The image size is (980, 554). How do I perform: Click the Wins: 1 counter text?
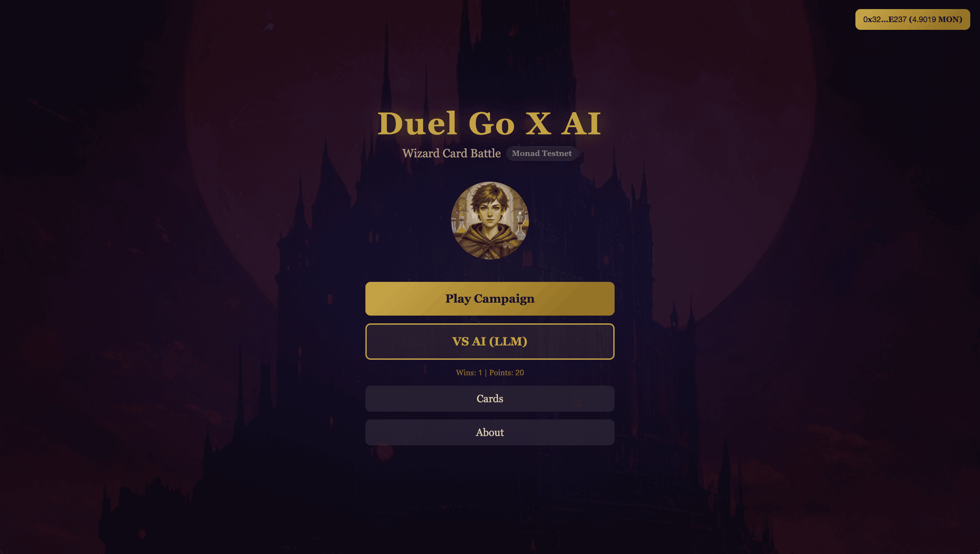pyautogui.click(x=469, y=372)
